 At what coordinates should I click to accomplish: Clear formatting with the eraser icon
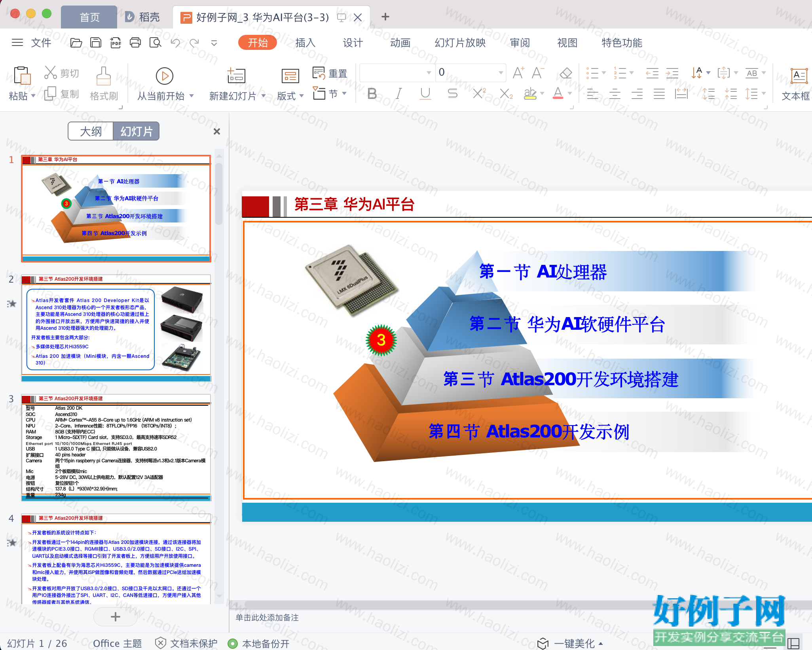[x=566, y=73]
